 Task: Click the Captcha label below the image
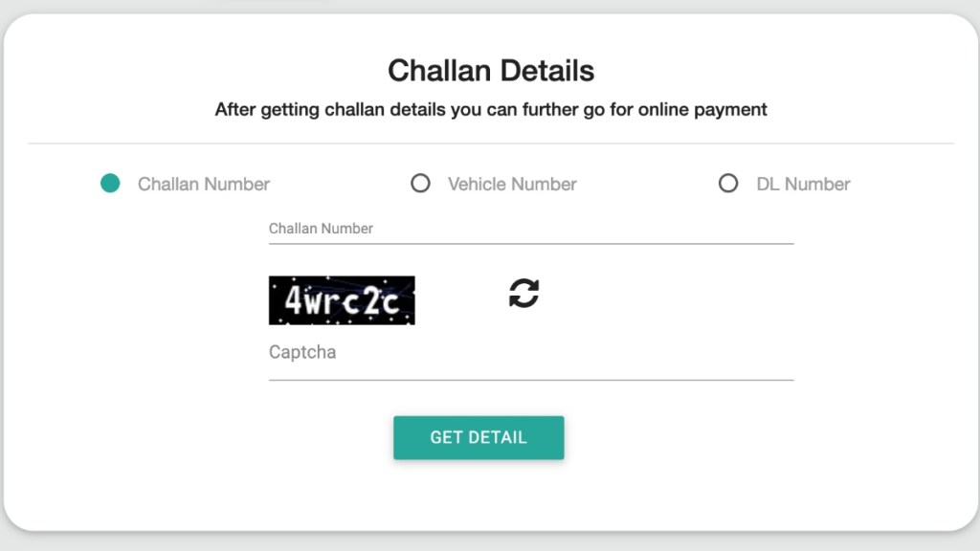(301, 352)
